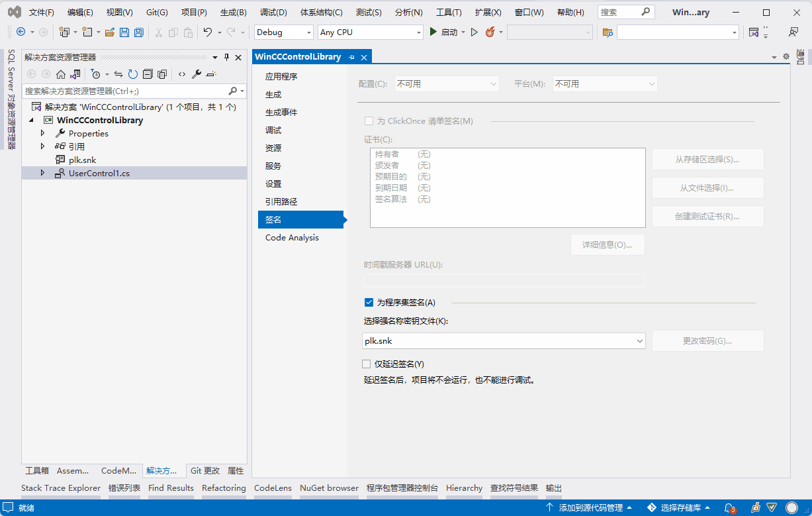Click the Show All Files icon
The width and height of the screenshot is (812, 516).
[162, 74]
